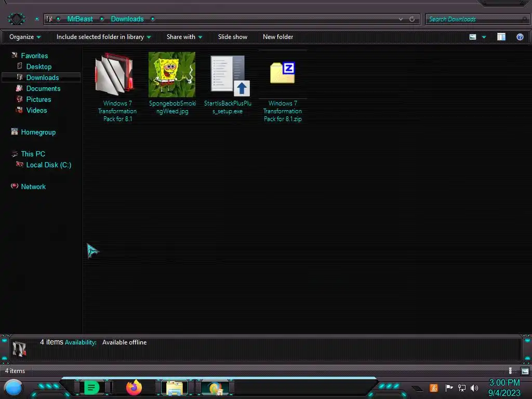Click the Favorites star icon in sidebar
532x399 pixels.
coord(14,55)
